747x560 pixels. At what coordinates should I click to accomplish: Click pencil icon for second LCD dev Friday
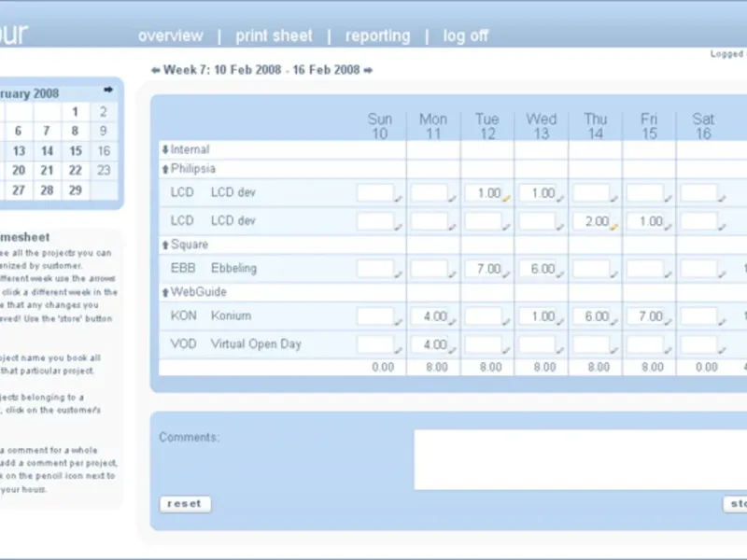click(668, 227)
